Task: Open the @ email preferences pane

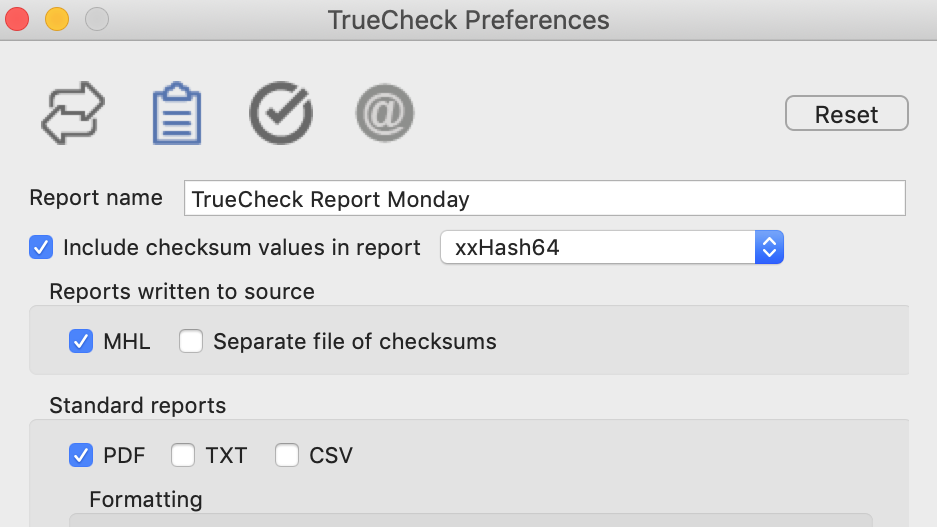Action: point(385,113)
